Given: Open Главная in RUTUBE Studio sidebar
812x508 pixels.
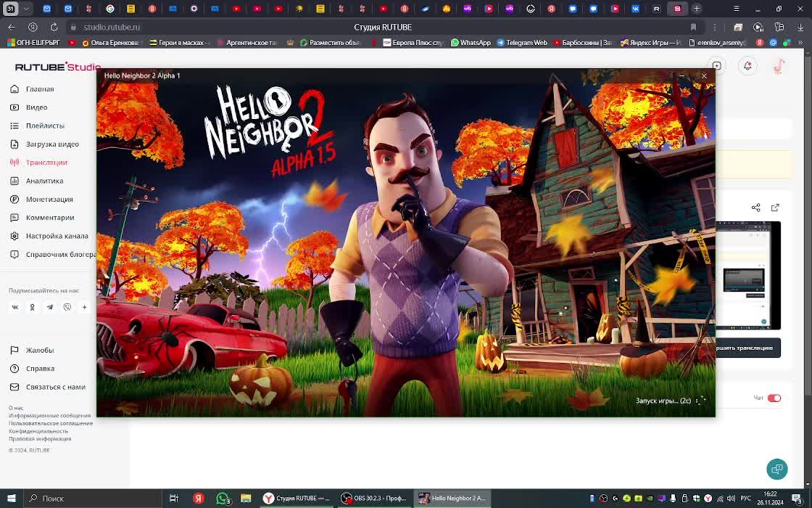Looking at the screenshot, I should click(39, 89).
